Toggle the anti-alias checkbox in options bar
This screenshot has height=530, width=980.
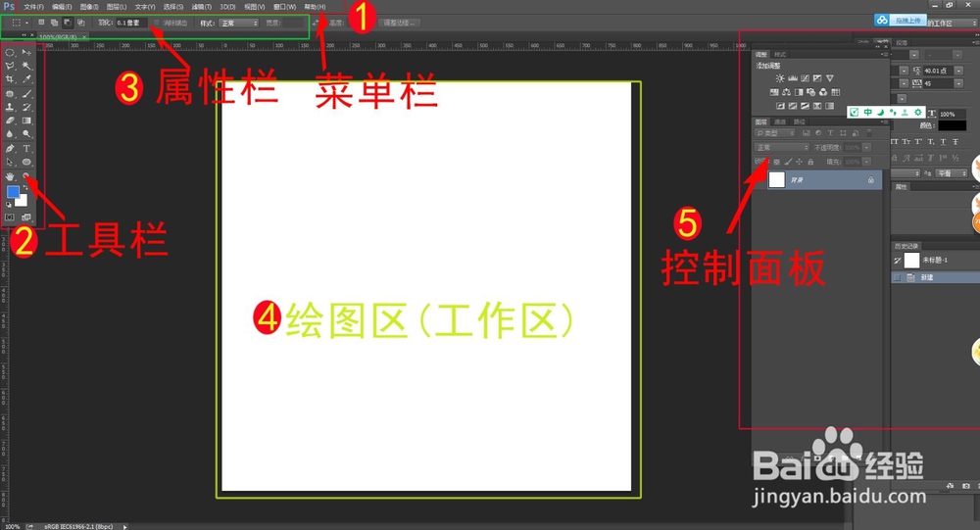pyautogui.click(x=156, y=24)
